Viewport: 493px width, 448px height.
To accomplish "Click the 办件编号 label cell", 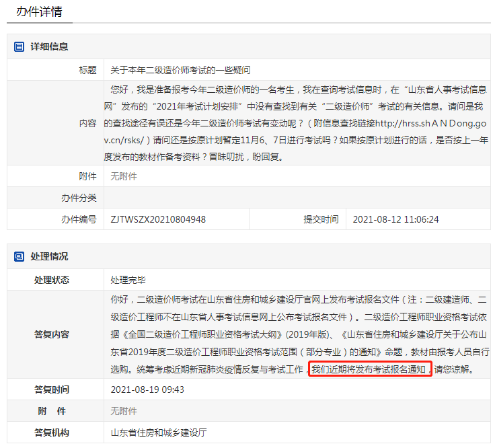I will click(78, 219).
